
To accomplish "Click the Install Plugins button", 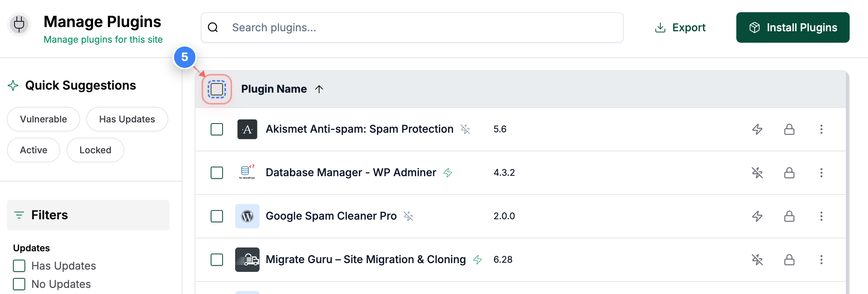I will point(793,27).
